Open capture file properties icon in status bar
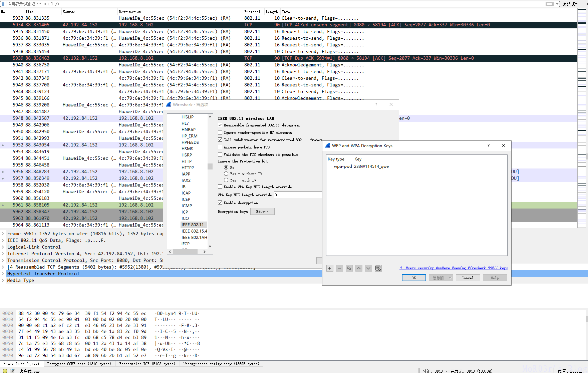The height and width of the screenshot is (373, 588). tap(13, 371)
